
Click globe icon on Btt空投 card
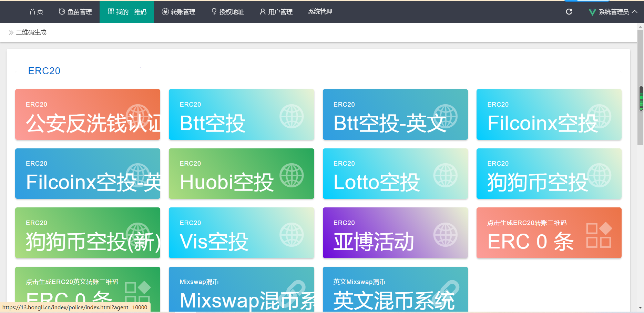click(292, 116)
